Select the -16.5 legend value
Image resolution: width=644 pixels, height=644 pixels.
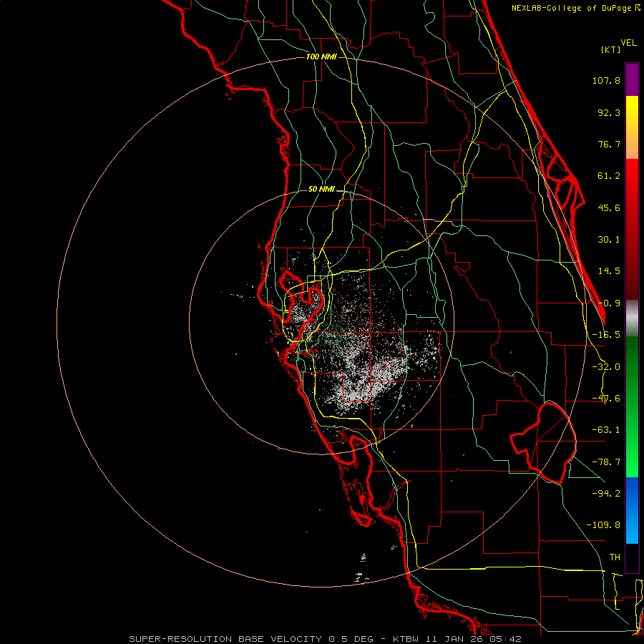pyautogui.click(x=606, y=335)
